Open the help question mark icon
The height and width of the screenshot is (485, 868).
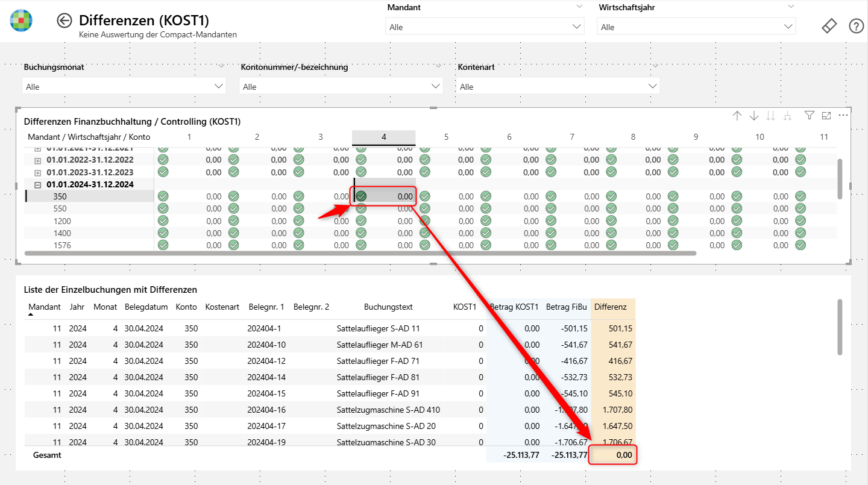click(857, 26)
